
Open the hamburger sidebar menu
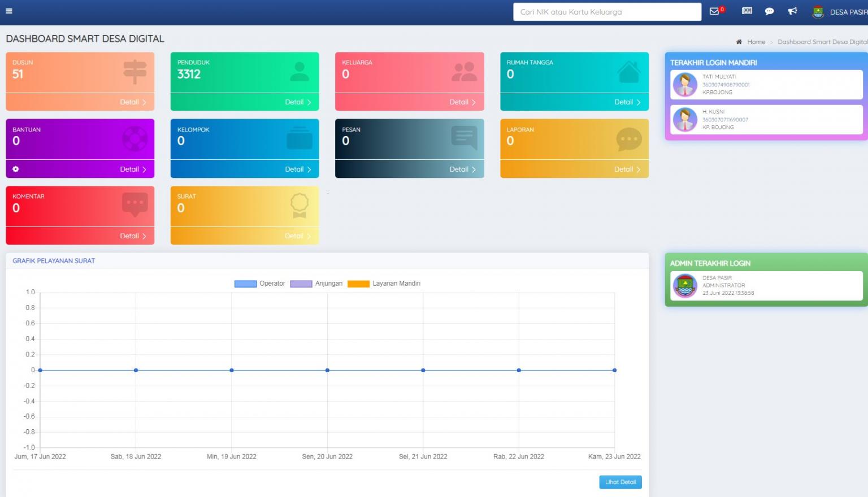pos(9,11)
